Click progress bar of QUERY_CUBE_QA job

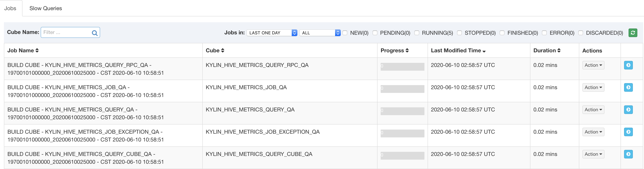point(402,155)
